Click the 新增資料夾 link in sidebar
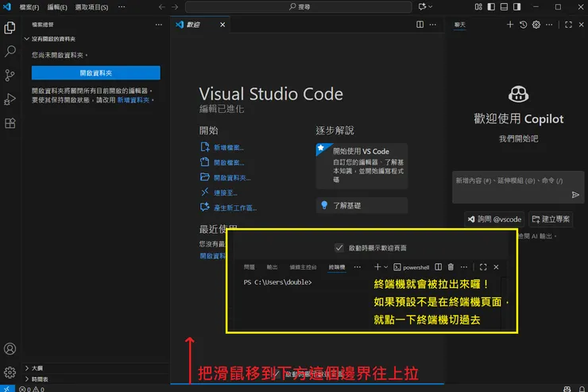 tap(133, 99)
